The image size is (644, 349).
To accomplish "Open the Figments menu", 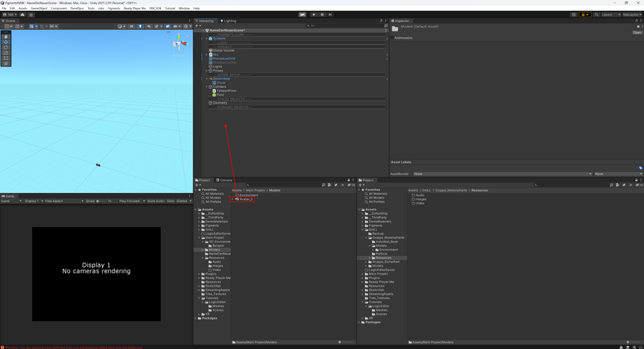I will [x=114, y=8].
